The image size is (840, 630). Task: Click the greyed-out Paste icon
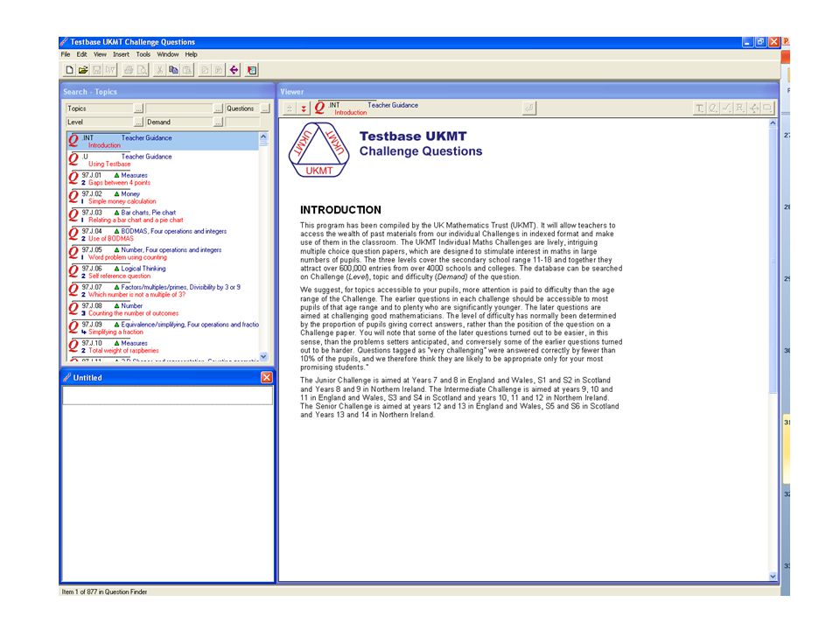[187, 70]
